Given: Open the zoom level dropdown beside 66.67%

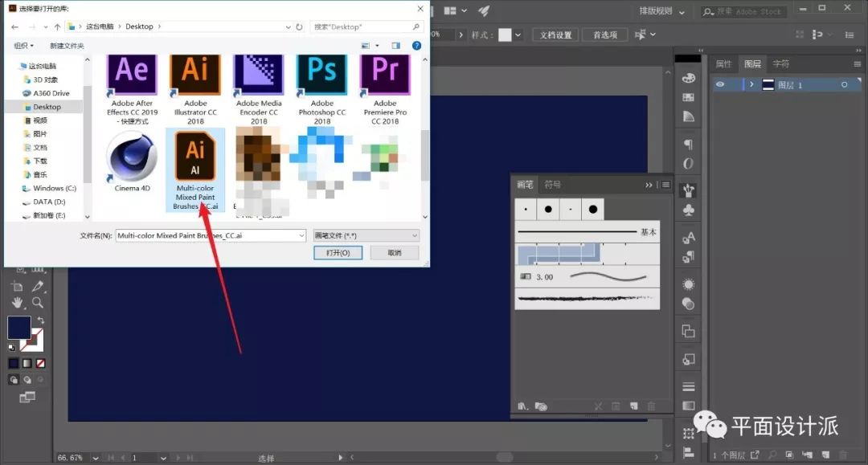Looking at the screenshot, I should (x=95, y=458).
